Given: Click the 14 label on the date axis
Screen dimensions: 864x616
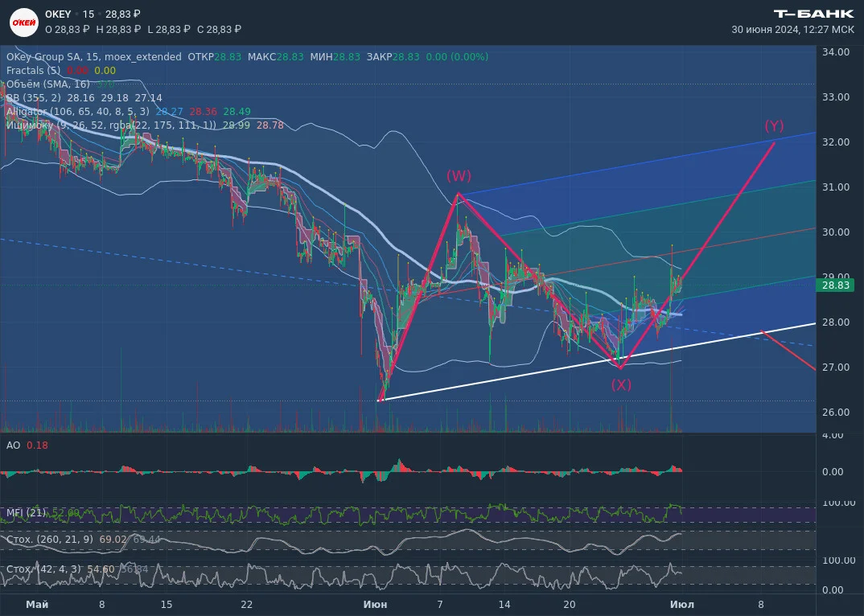Looking at the screenshot, I should (x=504, y=605).
